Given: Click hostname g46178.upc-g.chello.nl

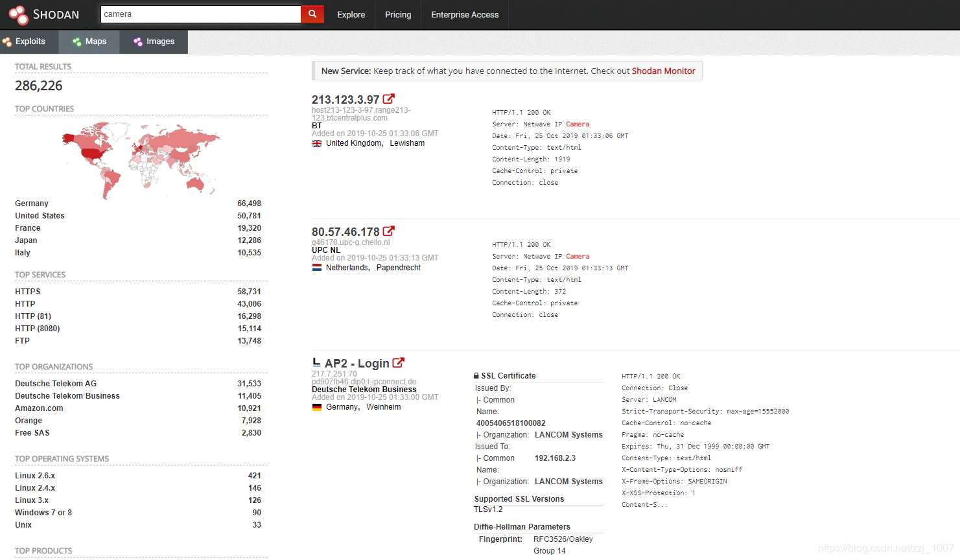Looking at the screenshot, I should click(x=351, y=242).
